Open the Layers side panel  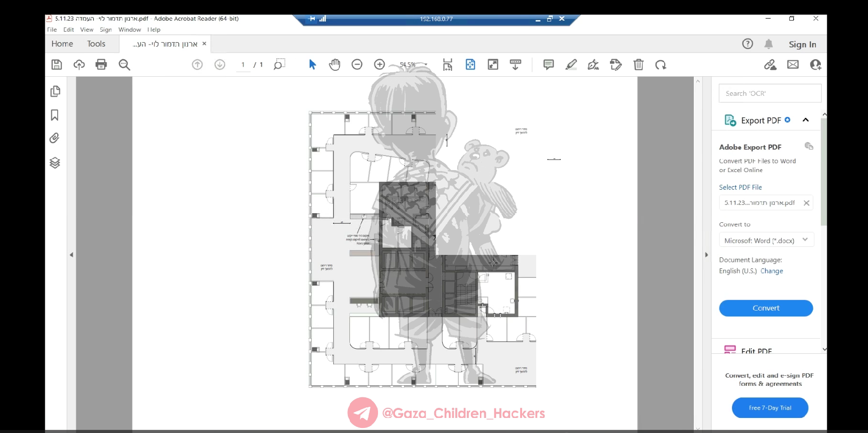tap(55, 163)
